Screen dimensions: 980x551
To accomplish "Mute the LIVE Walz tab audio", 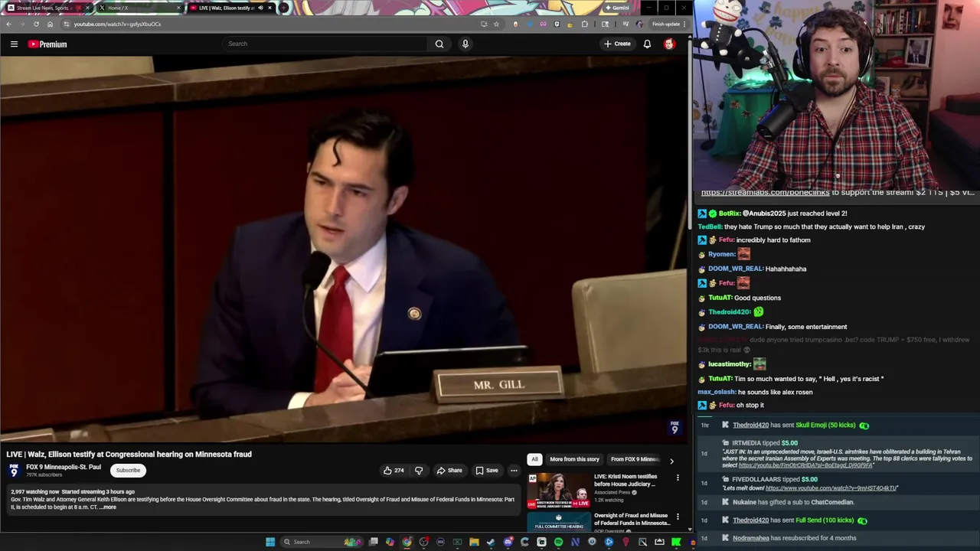I will click(x=260, y=8).
